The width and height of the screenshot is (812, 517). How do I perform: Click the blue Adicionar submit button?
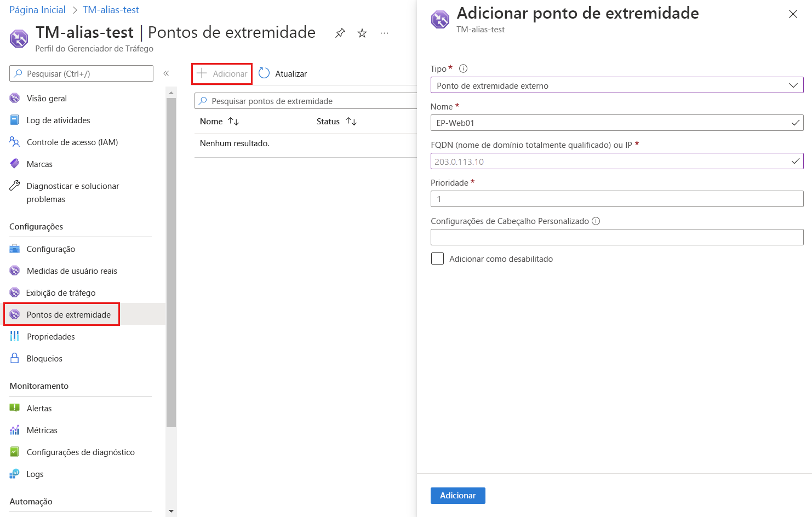(458, 495)
